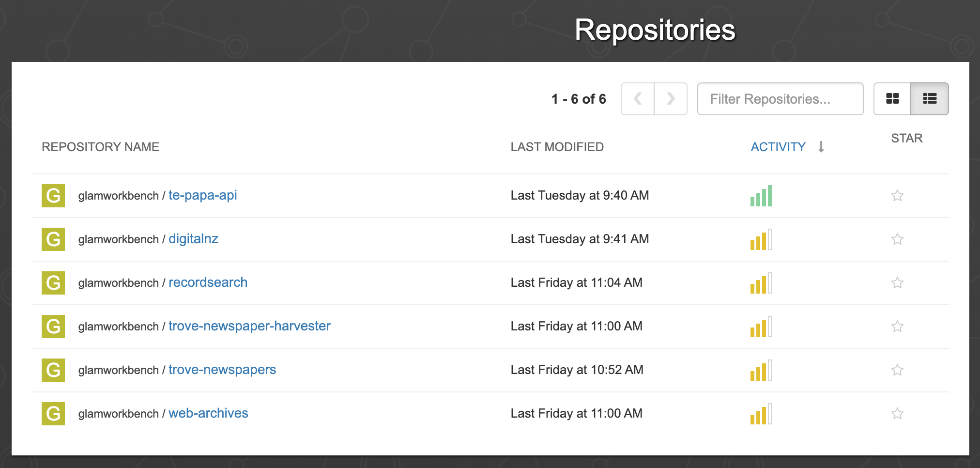Click 'Last Friday at 10:52 AM' timestamp
This screenshot has width=980, height=468.
pos(577,370)
